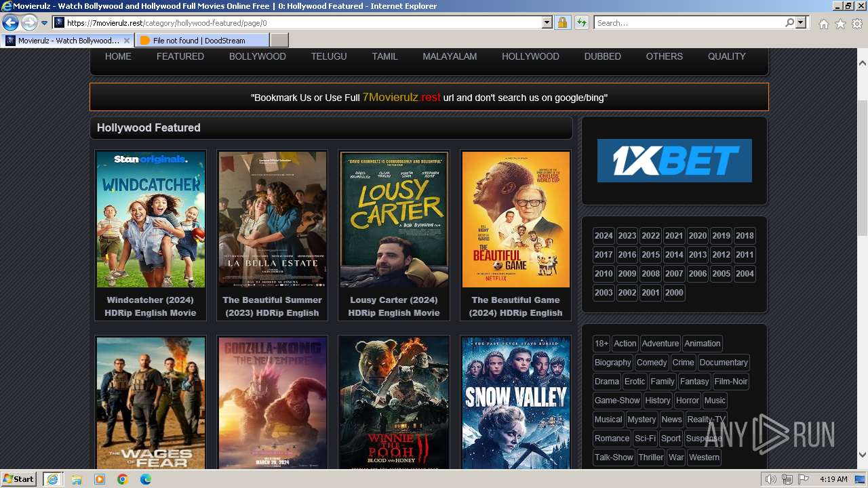Open the TAMIL menu item
Screen dimensions: 868x488
[x=384, y=56]
